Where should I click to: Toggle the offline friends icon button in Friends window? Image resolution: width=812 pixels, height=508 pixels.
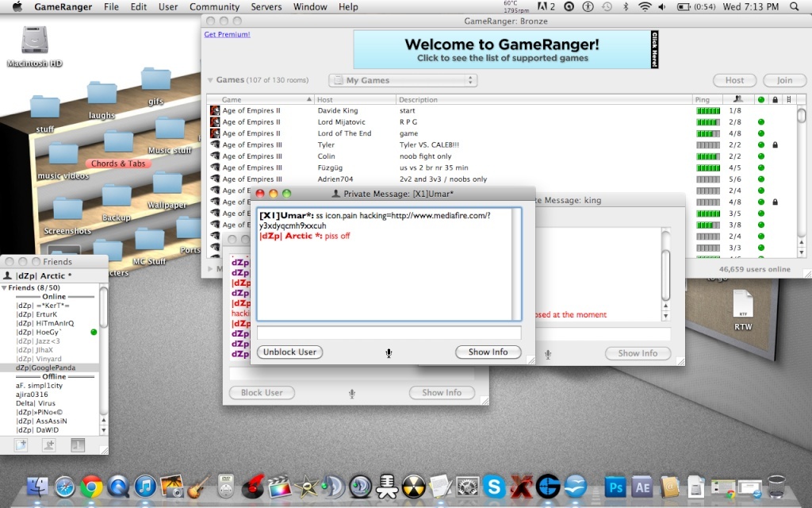78,444
